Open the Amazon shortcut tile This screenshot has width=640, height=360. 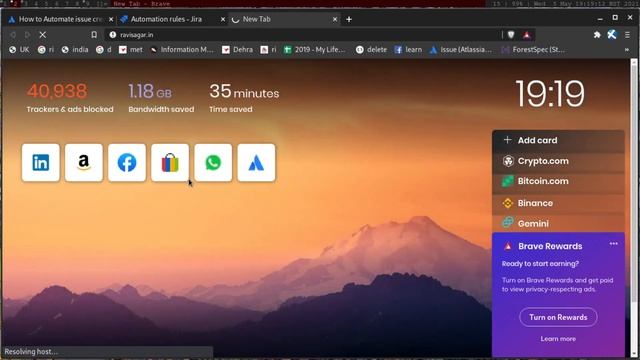click(x=84, y=162)
